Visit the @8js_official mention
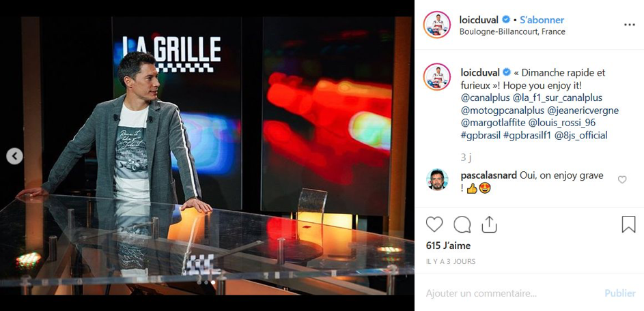 pos(580,136)
